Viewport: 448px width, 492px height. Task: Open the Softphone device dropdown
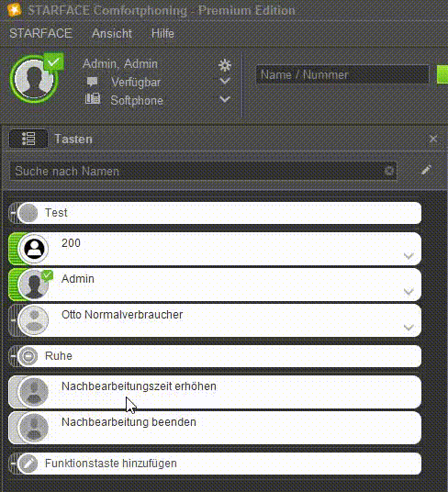point(225,99)
